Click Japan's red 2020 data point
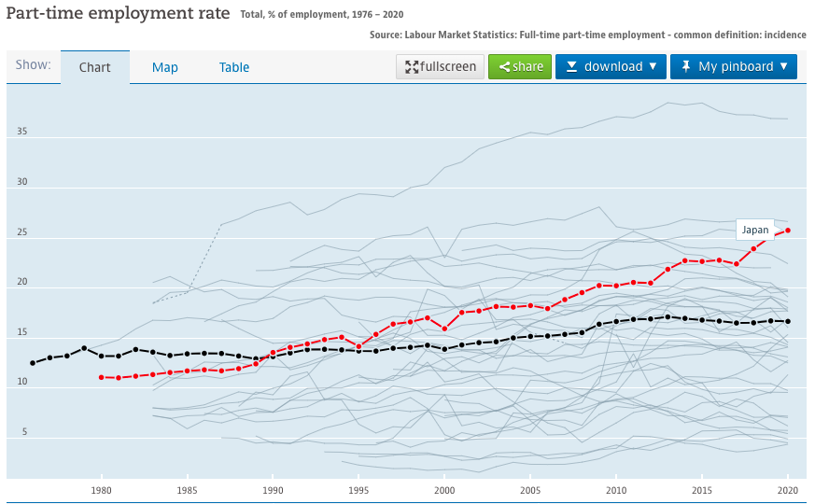The height and width of the screenshot is (504, 815). tap(788, 231)
